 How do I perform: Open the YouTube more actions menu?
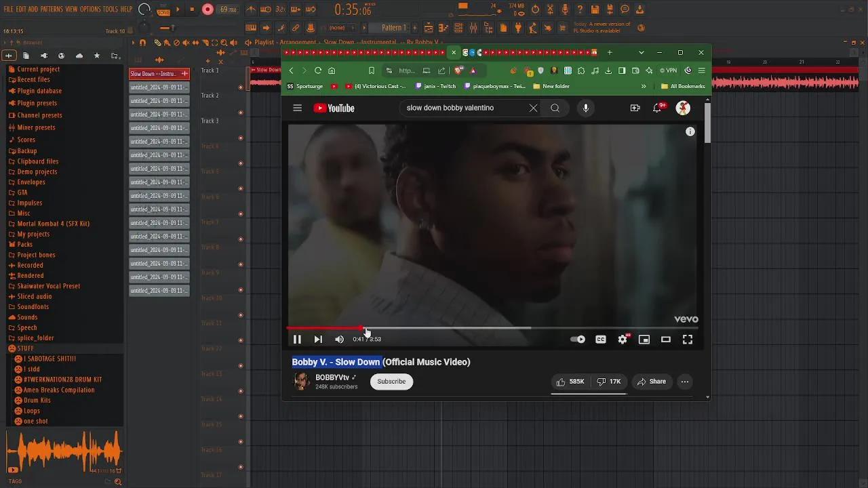click(x=685, y=382)
